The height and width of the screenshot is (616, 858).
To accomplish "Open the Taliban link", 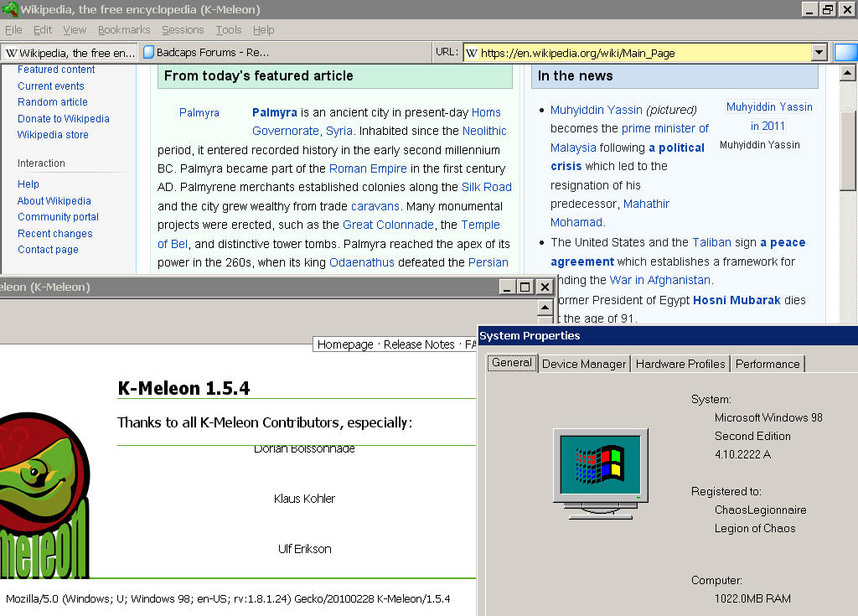I will click(711, 242).
